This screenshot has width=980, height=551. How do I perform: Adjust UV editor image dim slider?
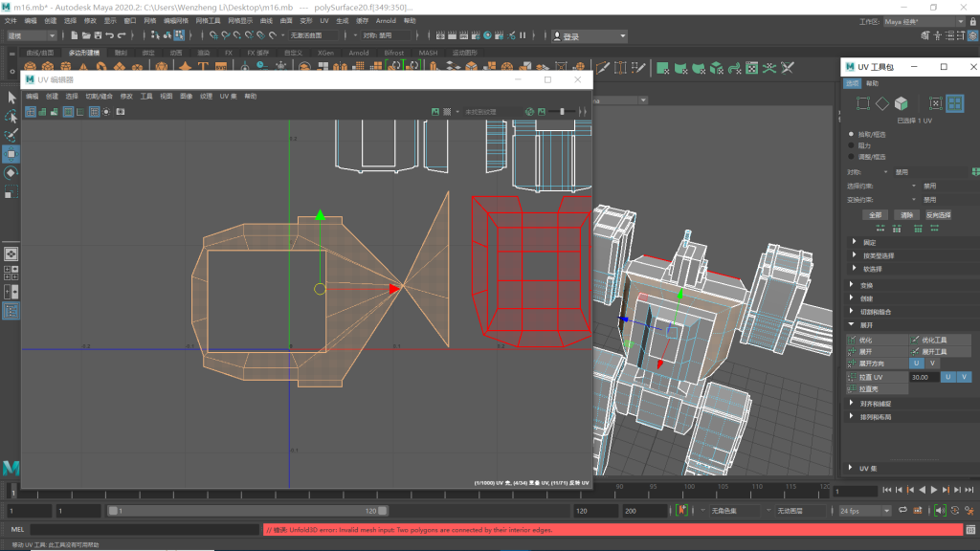point(562,112)
